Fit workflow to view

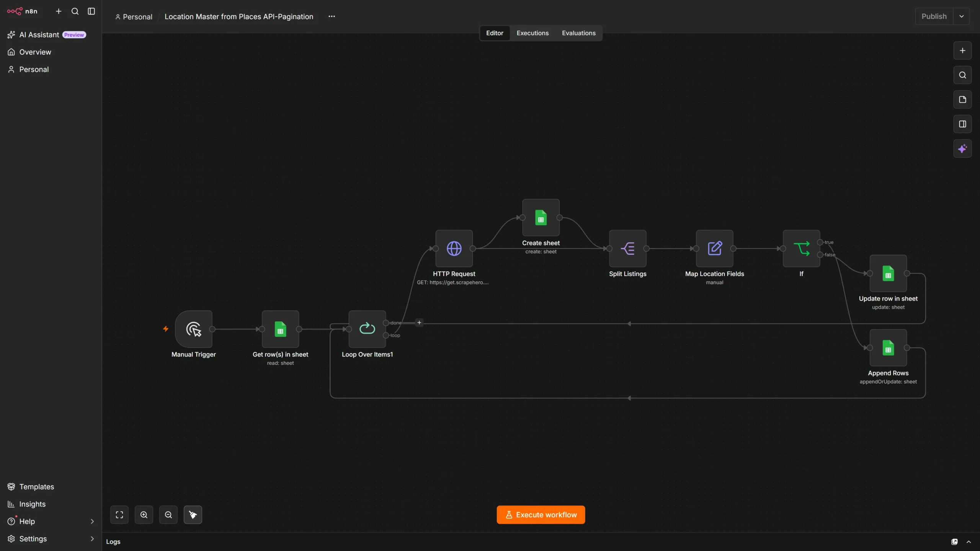(119, 515)
